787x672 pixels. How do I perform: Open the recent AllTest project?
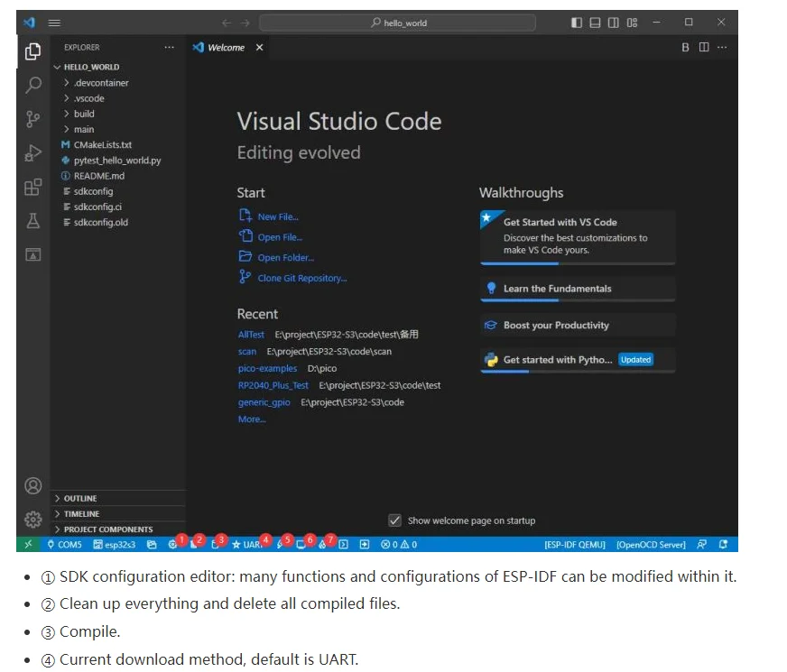(251, 335)
